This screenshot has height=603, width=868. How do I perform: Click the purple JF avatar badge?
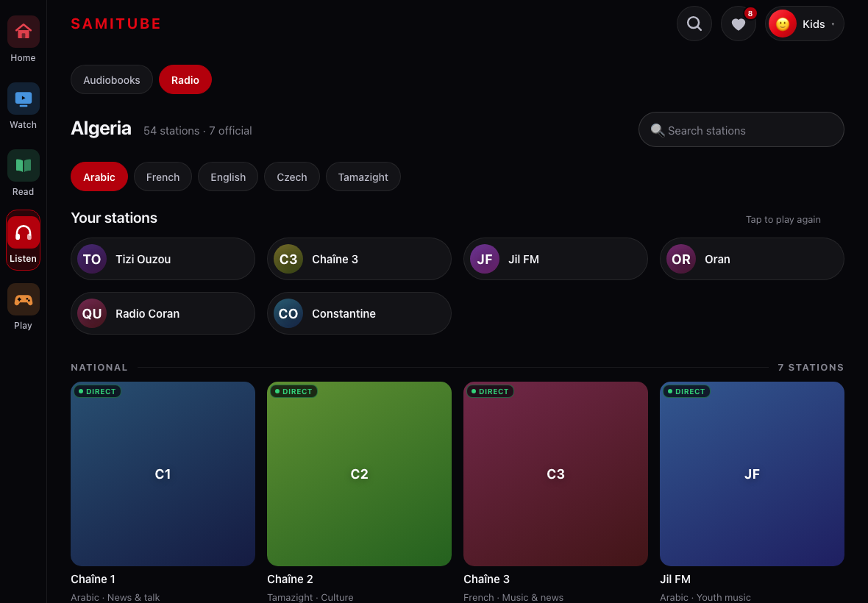point(485,259)
